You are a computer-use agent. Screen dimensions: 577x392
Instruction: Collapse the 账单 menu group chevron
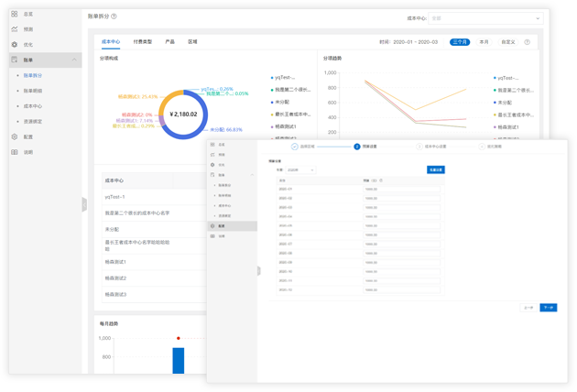coord(74,60)
